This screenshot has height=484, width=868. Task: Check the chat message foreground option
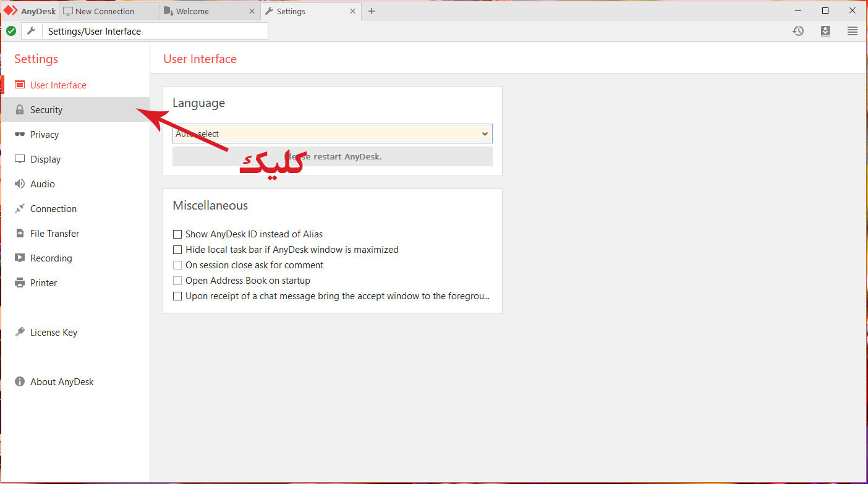[177, 296]
